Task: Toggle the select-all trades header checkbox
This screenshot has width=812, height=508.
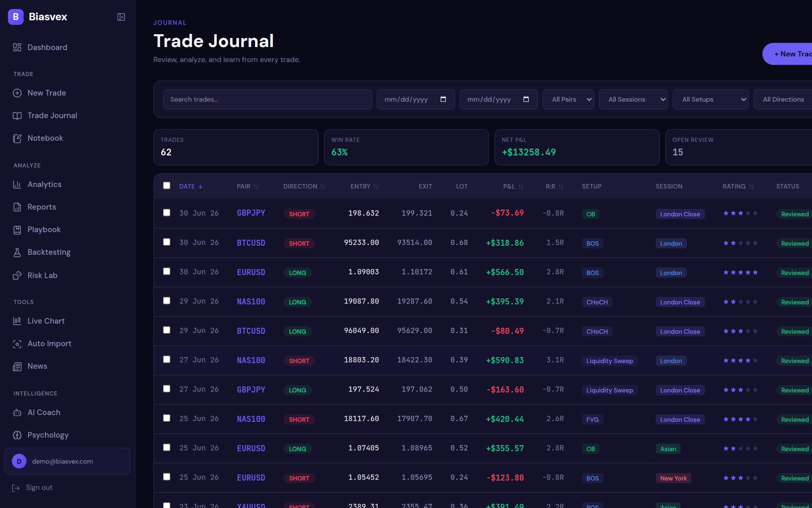Action: pos(167,186)
